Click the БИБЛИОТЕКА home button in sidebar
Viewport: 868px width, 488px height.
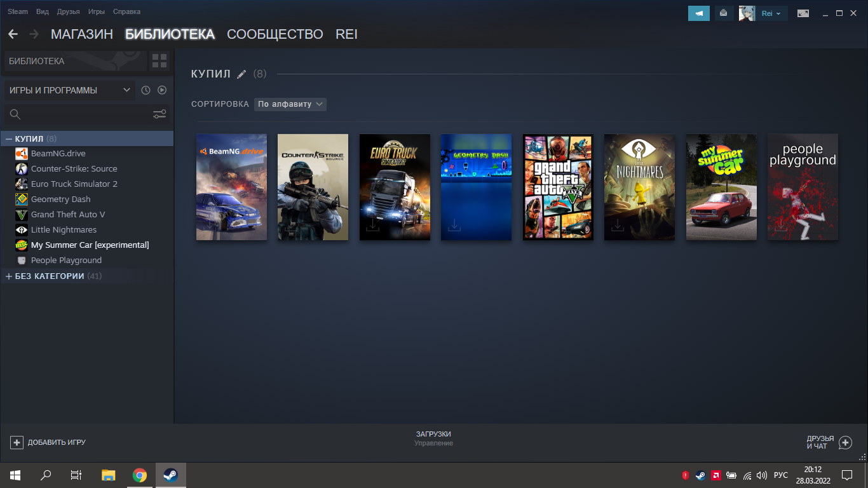pos(75,61)
